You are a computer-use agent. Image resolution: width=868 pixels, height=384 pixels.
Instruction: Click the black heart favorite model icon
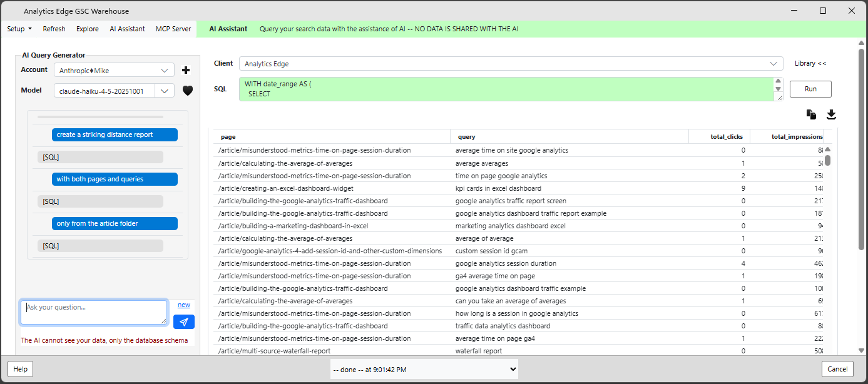[188, 91]
